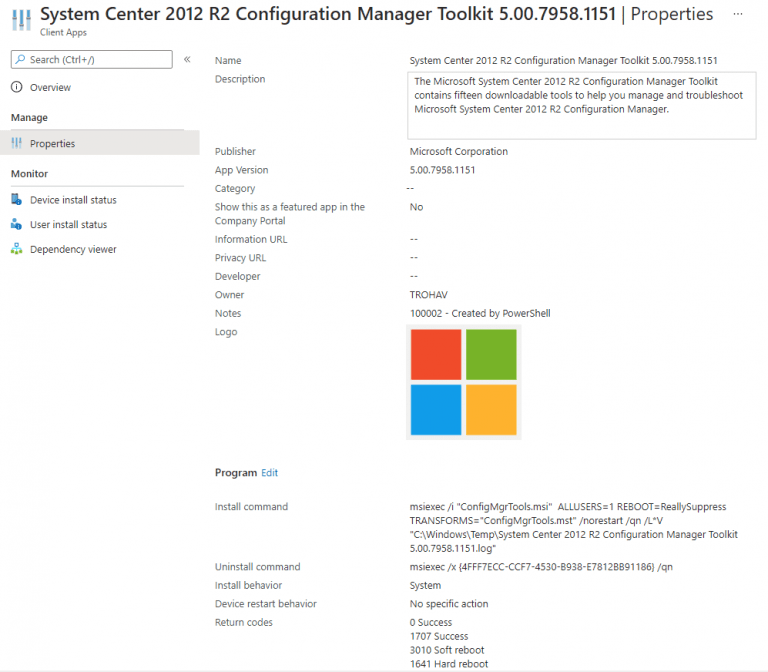Viewport: 768px width, 672px height.
Task: Collapse the sidebar with double chevron
Action: (187, 60)
